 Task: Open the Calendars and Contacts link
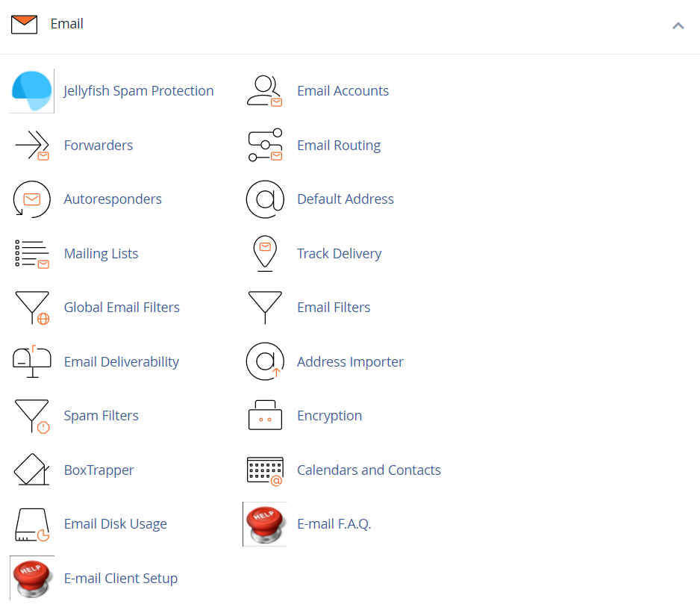(x=369, y=470)
